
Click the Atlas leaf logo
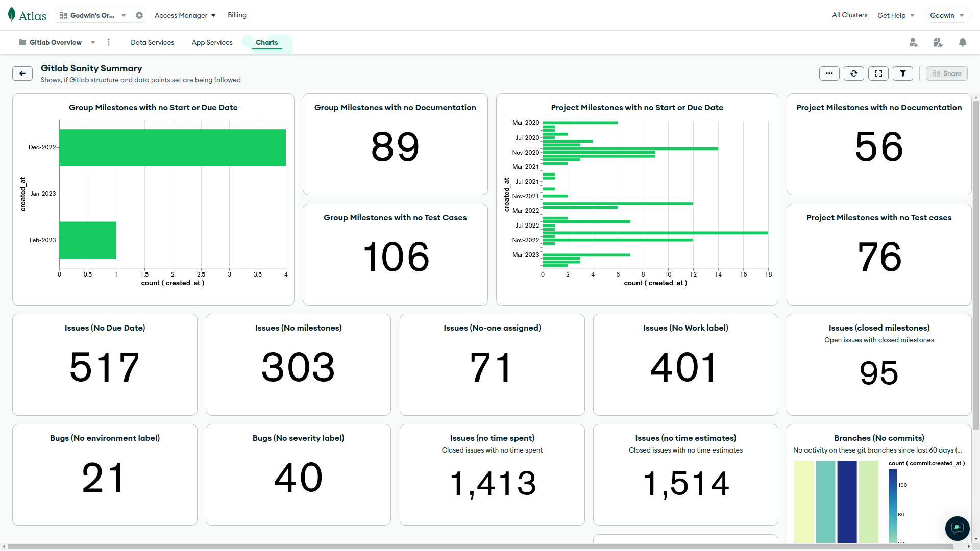[12, 15]
